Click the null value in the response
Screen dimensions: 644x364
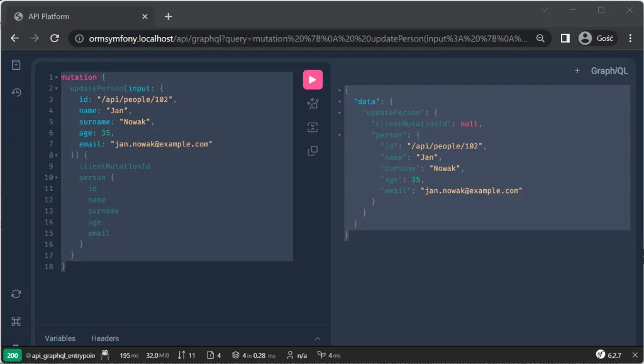[x=469, y=123]
